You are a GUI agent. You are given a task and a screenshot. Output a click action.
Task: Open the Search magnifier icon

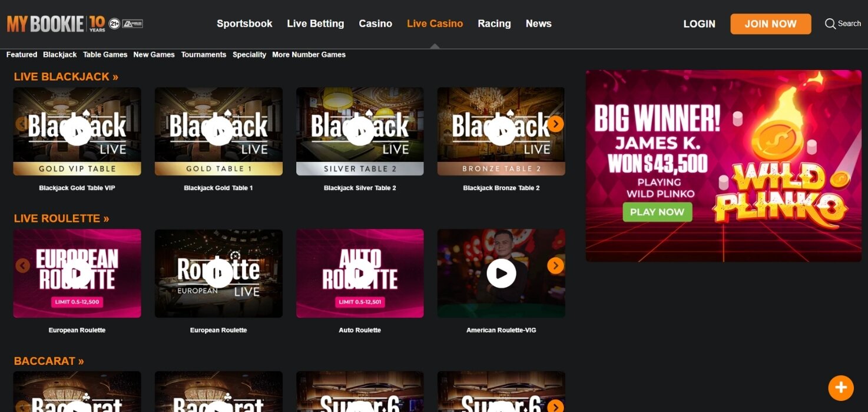(x=830, y=24)
